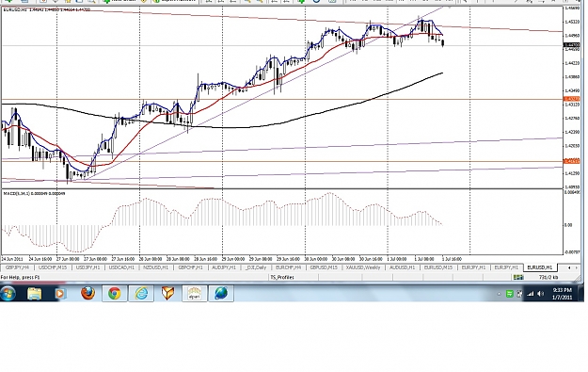588x372 pixels.
Task: Click the 0.00 level on MACD scale
Action: [x=567, y=225]
